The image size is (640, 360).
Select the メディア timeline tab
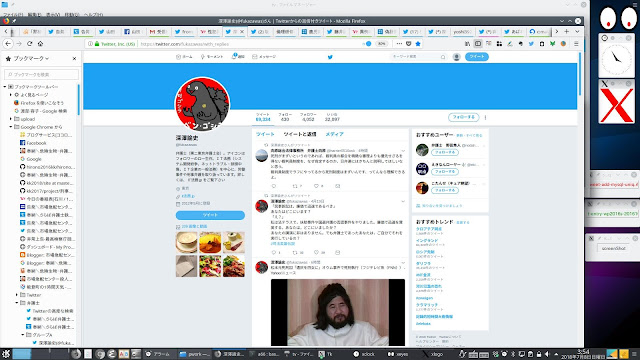pyautogui.click(x=334, y=134)
